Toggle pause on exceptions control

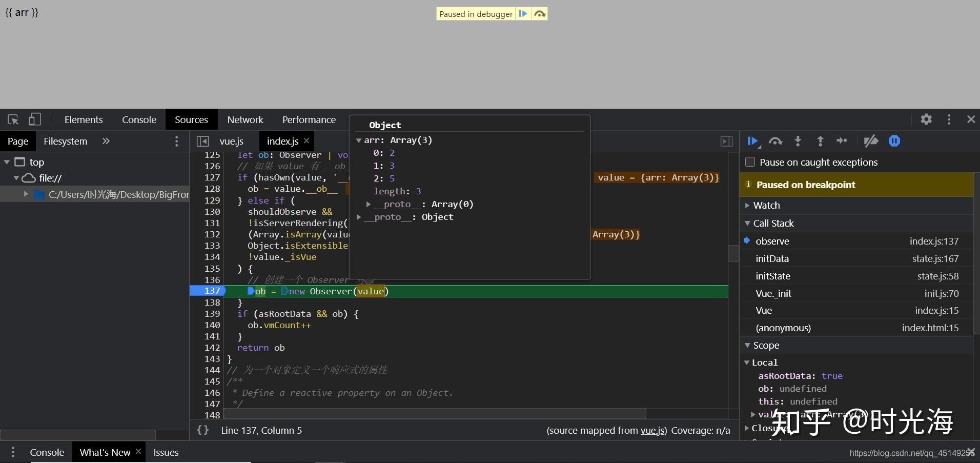click(894, 142)
